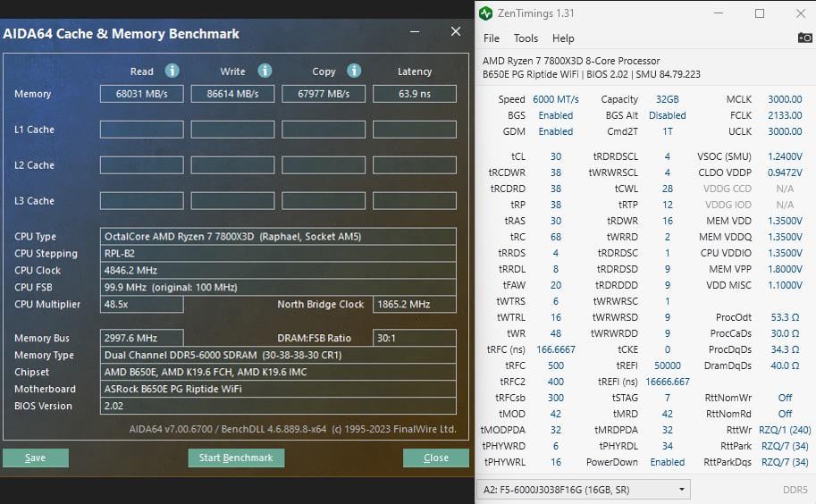Click the Cmd2T value 1T

coord(667,131)
